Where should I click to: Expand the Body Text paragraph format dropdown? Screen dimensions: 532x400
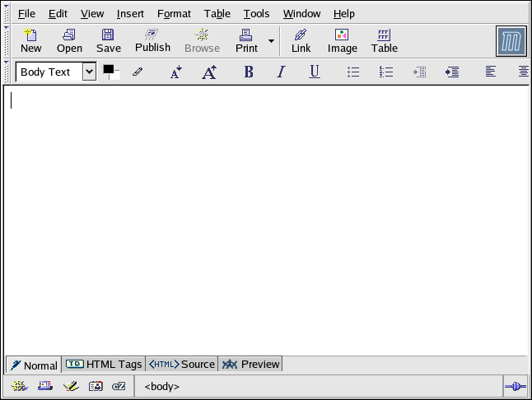tap(89, 72)
